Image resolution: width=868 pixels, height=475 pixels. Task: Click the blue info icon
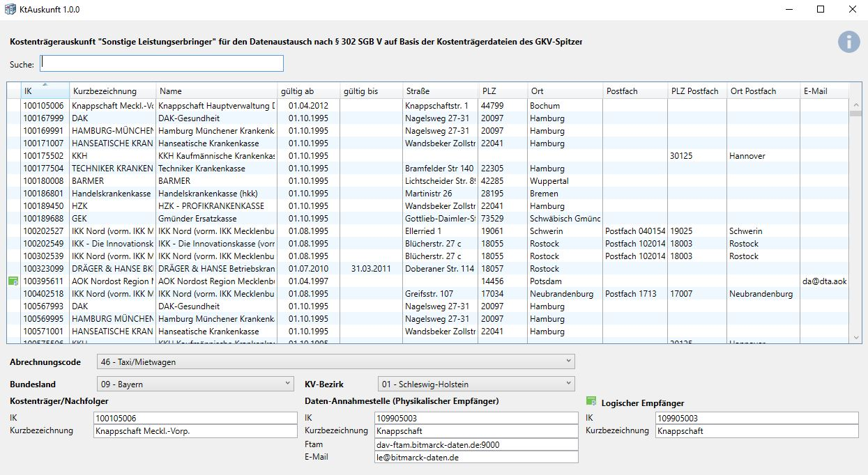coord(848,42)
